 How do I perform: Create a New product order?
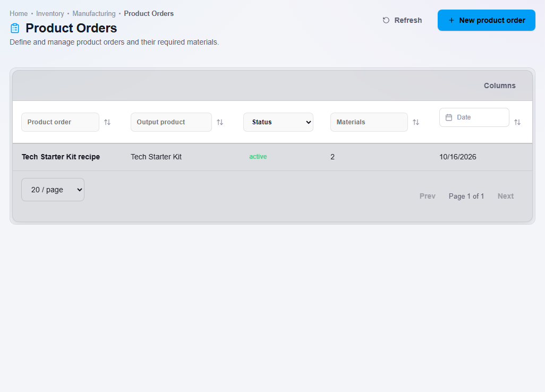[x=486, y=20]
